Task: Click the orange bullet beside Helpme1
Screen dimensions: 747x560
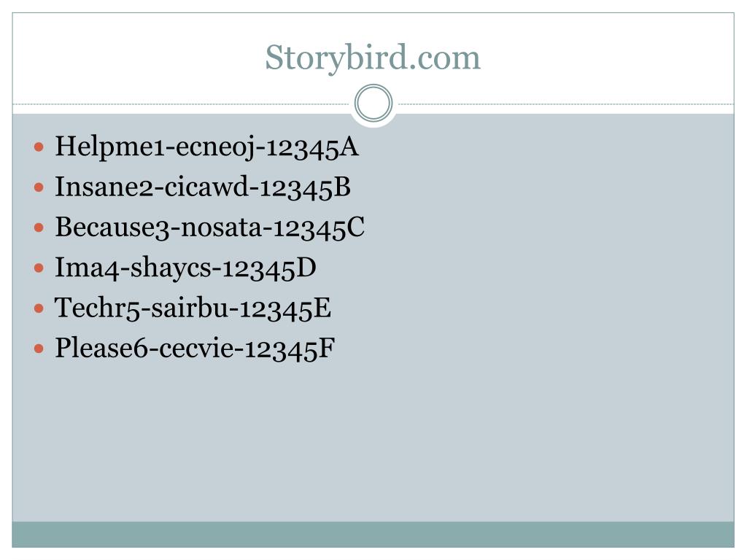Action: (39, 147)
